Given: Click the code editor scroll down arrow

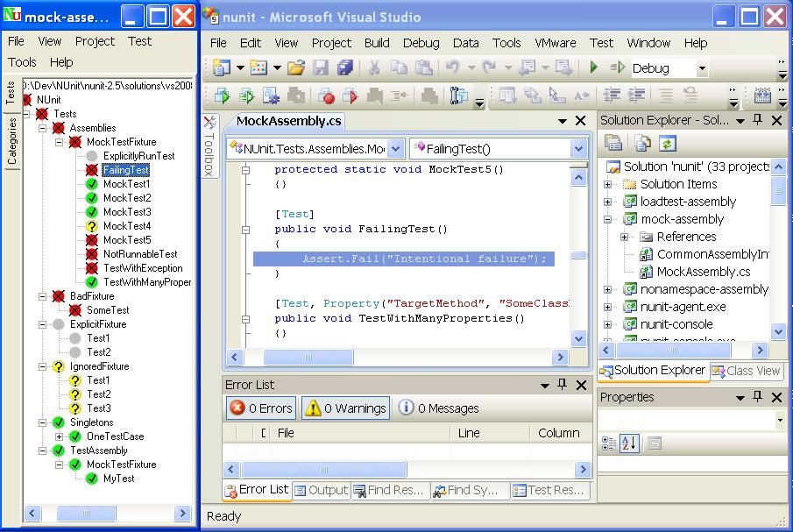Looking at the screenshot, I should [x=578, y=338].
